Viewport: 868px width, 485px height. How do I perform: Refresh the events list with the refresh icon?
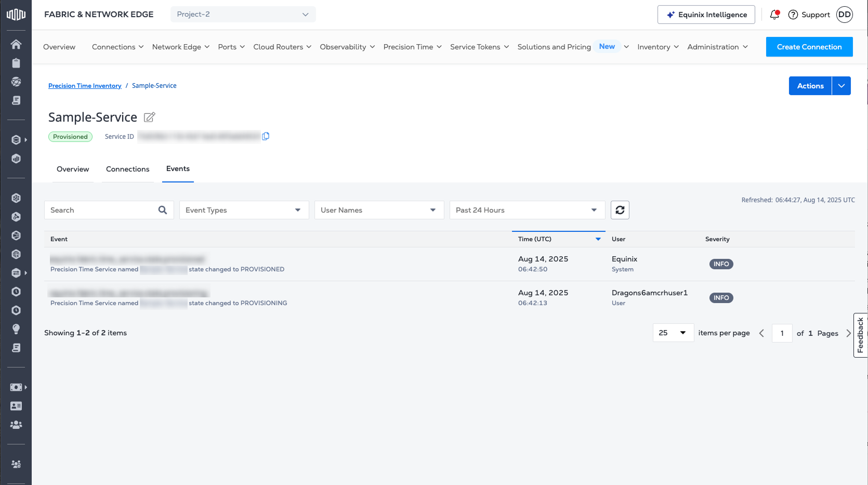[620, 210]
